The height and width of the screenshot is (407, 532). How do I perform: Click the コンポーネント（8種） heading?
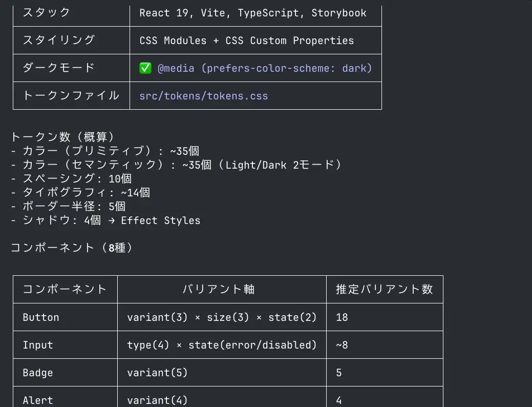tap(72, 248)
